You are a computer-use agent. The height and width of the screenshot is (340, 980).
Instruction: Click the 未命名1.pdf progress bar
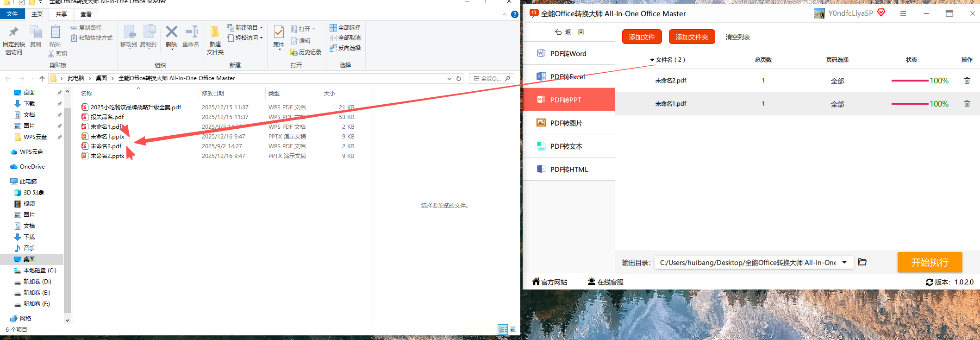pos(910,104)
